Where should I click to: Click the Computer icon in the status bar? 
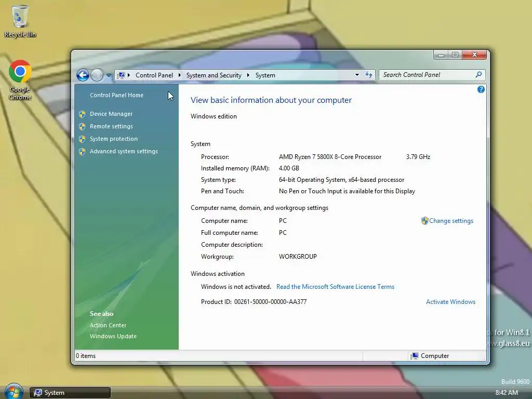pos(415,356)
